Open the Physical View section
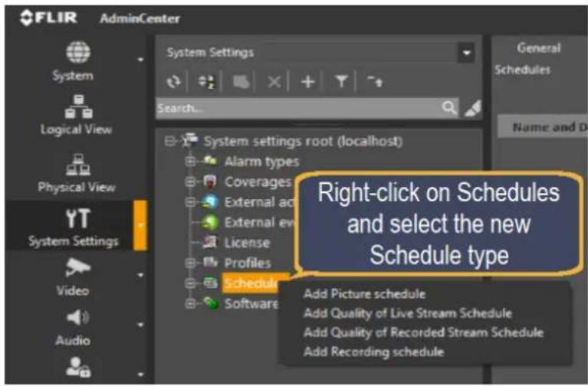 pyautogui.click(x=76, y=173)
